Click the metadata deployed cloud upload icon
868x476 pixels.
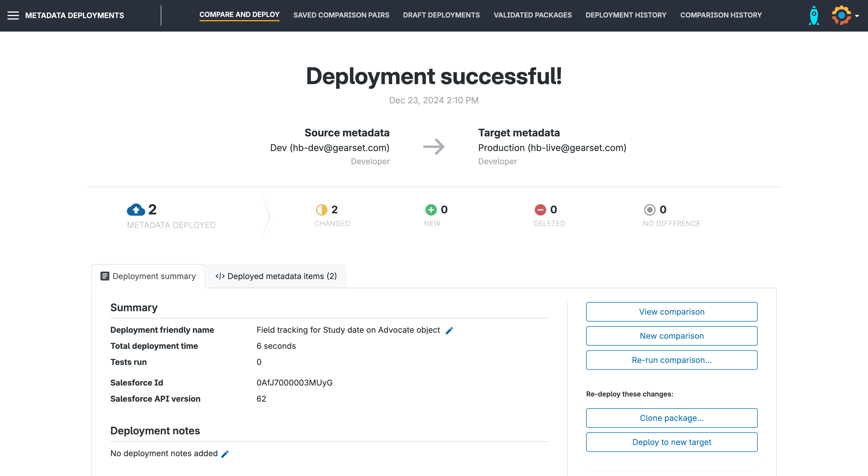click(136, 210)
